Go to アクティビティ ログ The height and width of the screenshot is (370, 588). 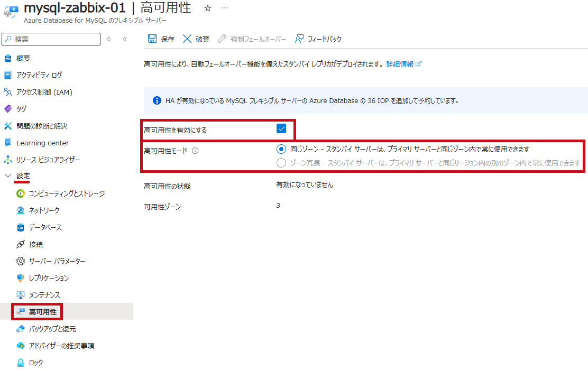(39, 75)
